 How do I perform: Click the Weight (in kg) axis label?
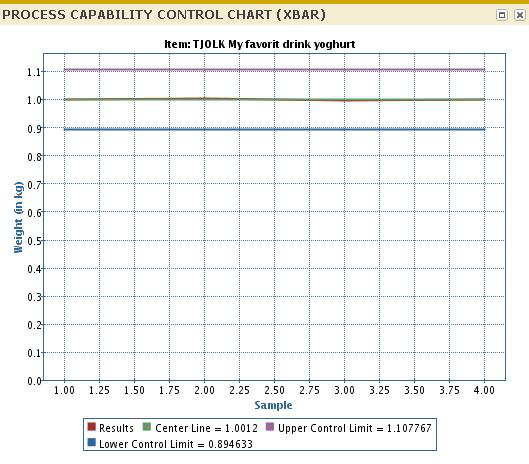click(x=18, y=218)
